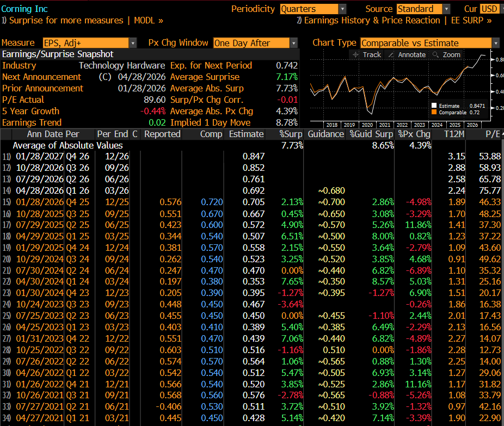Activate the Track crosshair tool on chart
This screenshot has height=426, width=504.
[367, 54]
